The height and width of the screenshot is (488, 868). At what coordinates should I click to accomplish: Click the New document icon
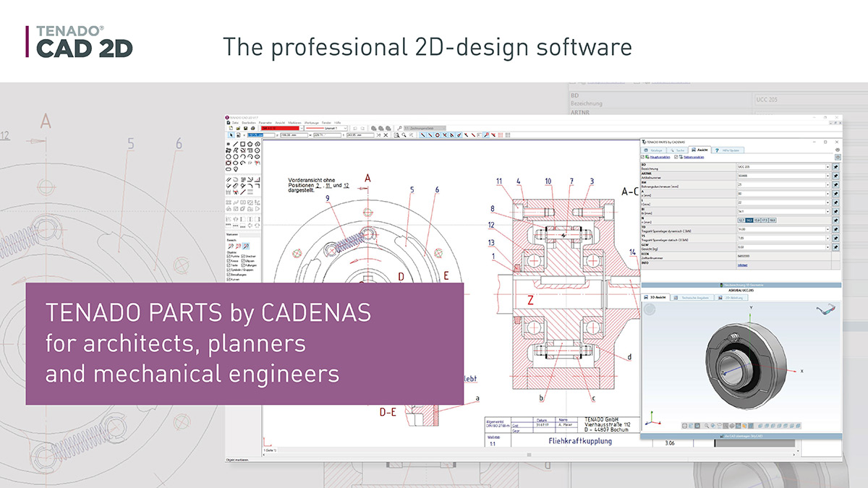coord(231,128)
